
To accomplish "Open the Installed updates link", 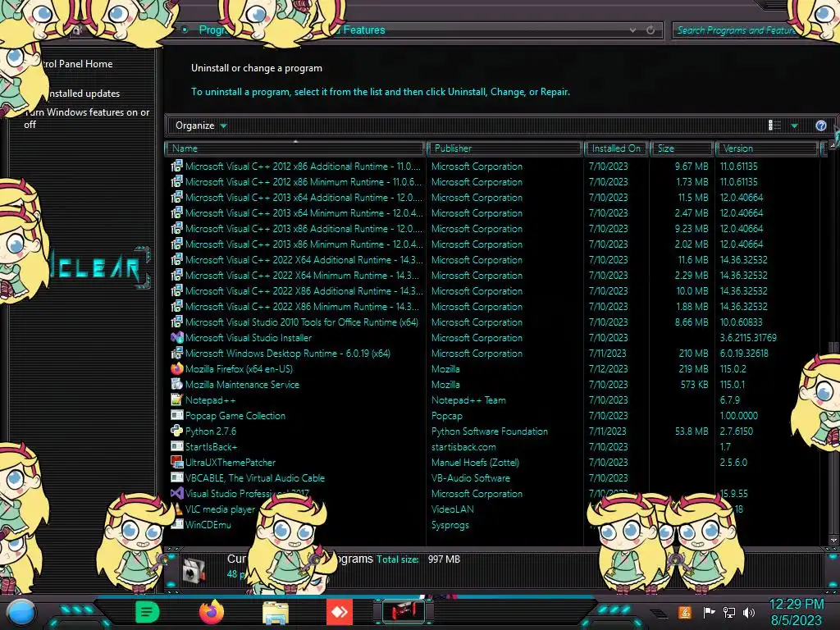I will click(x=84, y=94).
